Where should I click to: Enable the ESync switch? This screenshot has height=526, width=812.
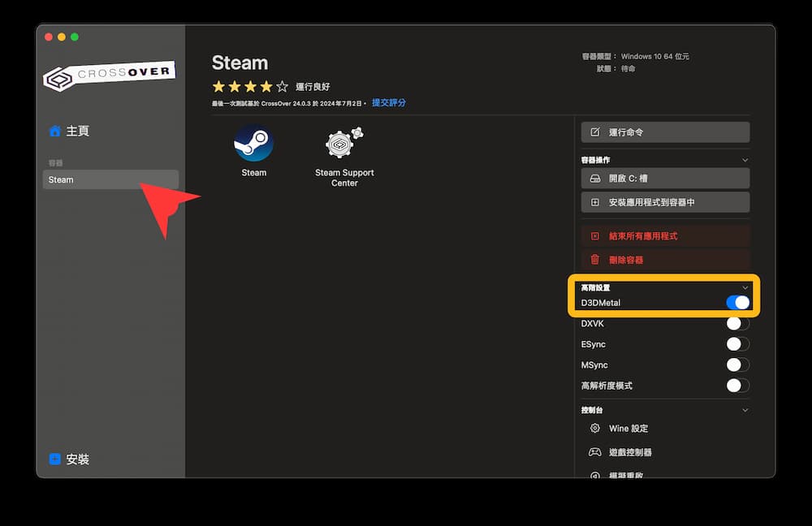coord(738,344)
